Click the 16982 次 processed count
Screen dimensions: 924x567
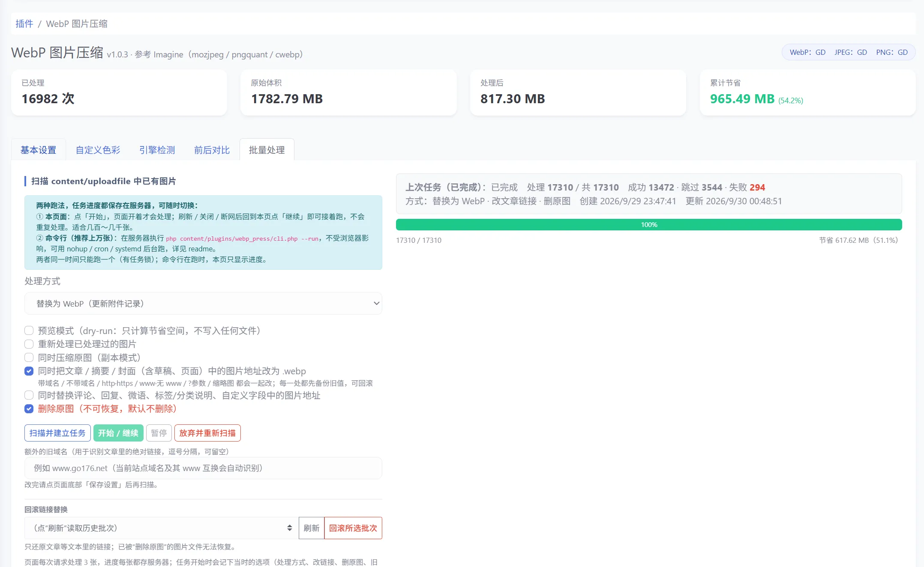tap(48, 99)
